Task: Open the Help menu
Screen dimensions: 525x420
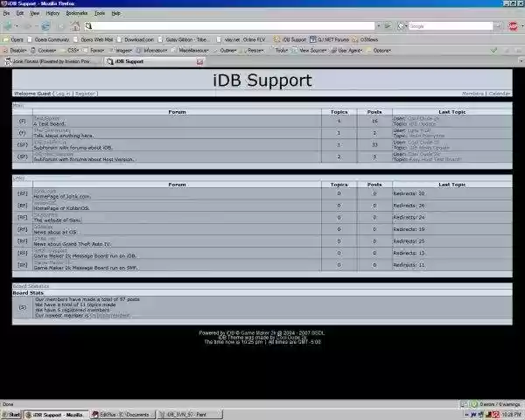Action: click(x=115, y=13)
